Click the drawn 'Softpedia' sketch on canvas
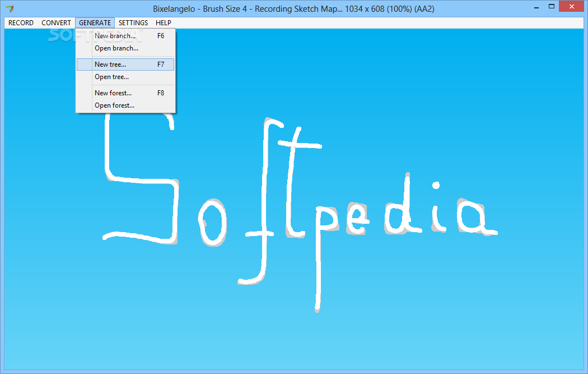 300,212
